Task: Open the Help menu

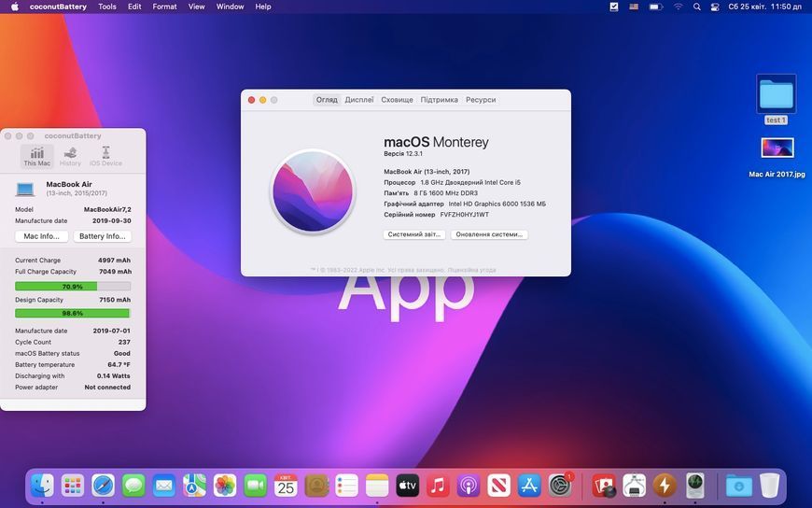Action: (x=263, y=7)
